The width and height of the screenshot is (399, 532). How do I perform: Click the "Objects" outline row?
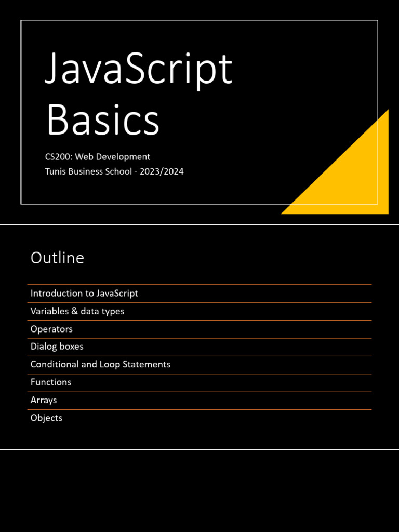click(199, 418)
